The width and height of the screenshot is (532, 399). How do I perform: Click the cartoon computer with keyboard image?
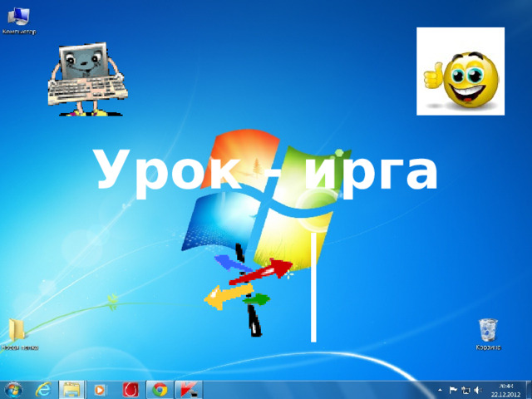pos(88,79)
